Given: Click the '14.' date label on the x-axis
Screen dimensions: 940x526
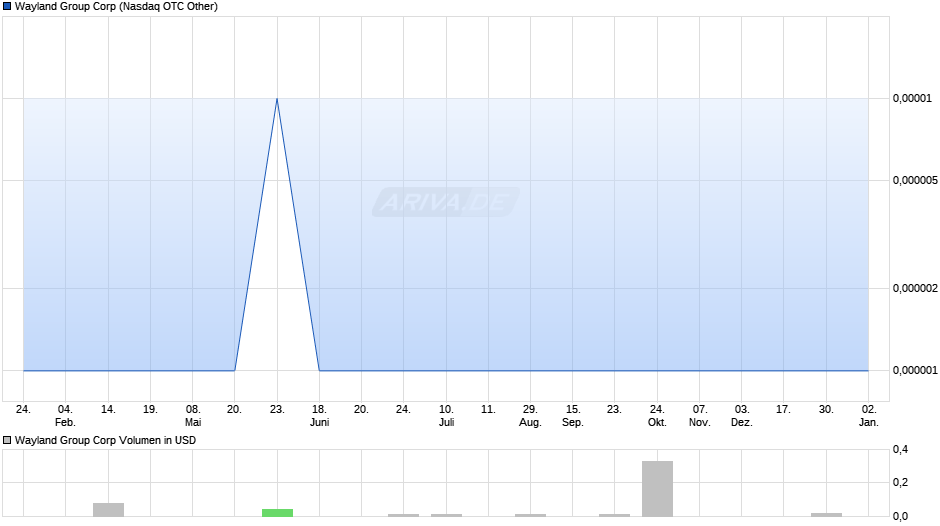Looking at the screenshot, I should tap(108, 410).
